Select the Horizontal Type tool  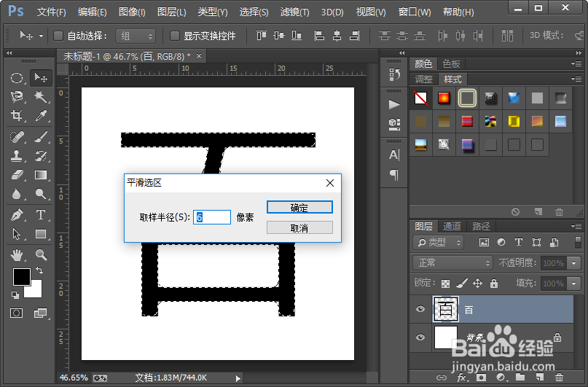(41, 215)
